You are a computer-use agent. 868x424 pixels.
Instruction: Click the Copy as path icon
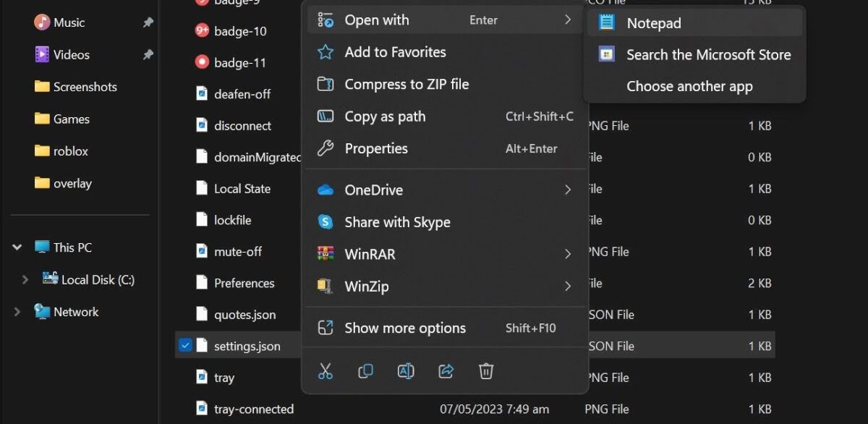point(325,116)
